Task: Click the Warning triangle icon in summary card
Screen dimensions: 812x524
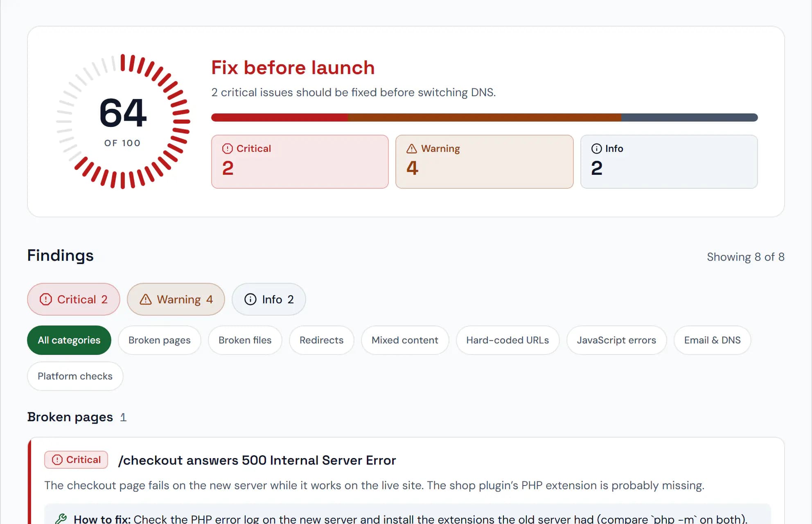Action: tap(411, 149)
